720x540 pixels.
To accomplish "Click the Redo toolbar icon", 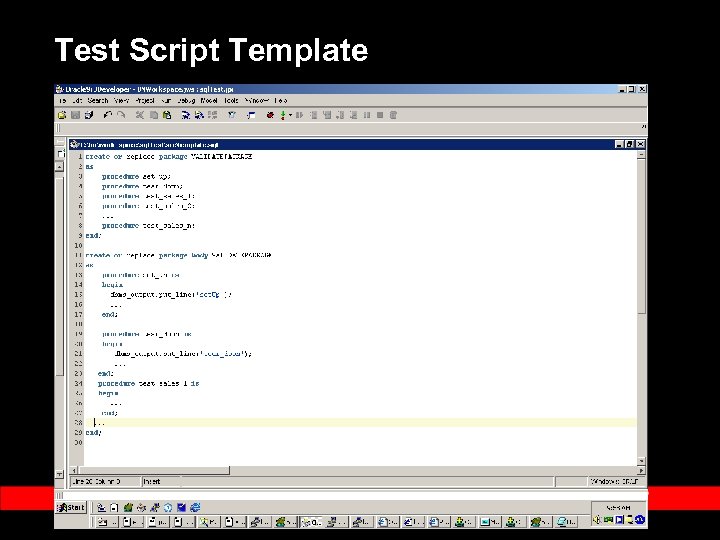I will (x=121, y=115).
